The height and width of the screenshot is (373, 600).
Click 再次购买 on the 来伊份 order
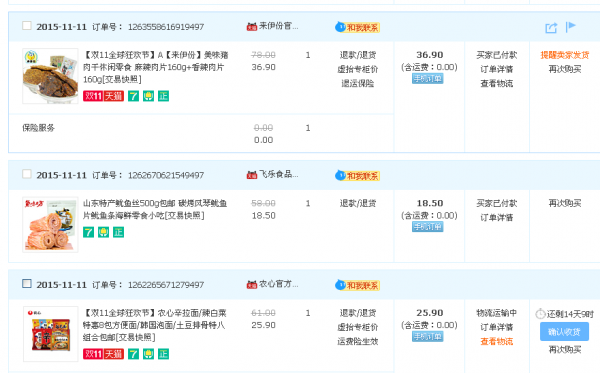point(565,69)
